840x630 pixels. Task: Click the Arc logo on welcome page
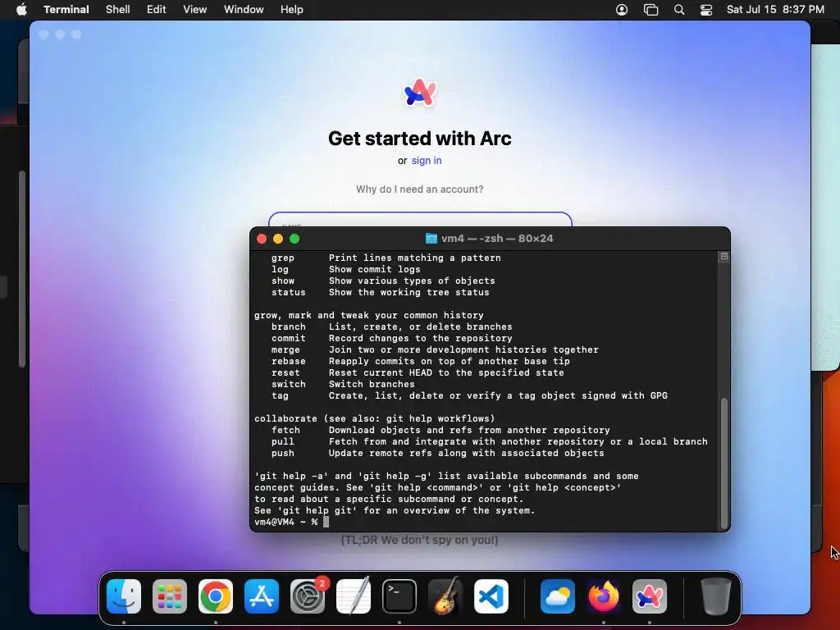[x=420, y=93]
